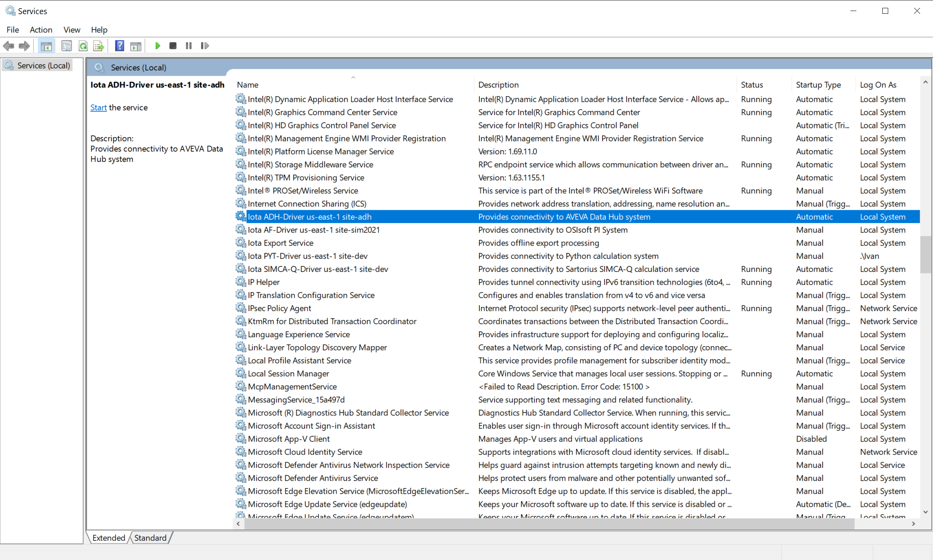Sort by the Status column header
The image size is (933, 560).
(x=764, y=84)
